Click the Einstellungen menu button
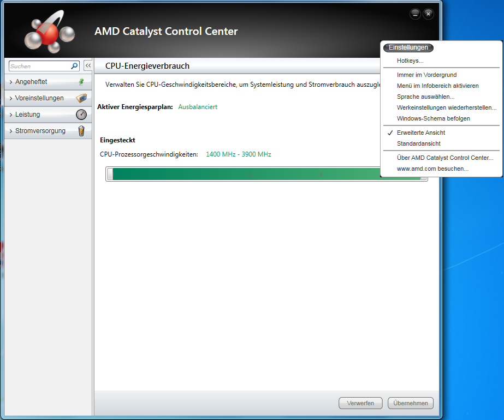 [x=408, y=47]
